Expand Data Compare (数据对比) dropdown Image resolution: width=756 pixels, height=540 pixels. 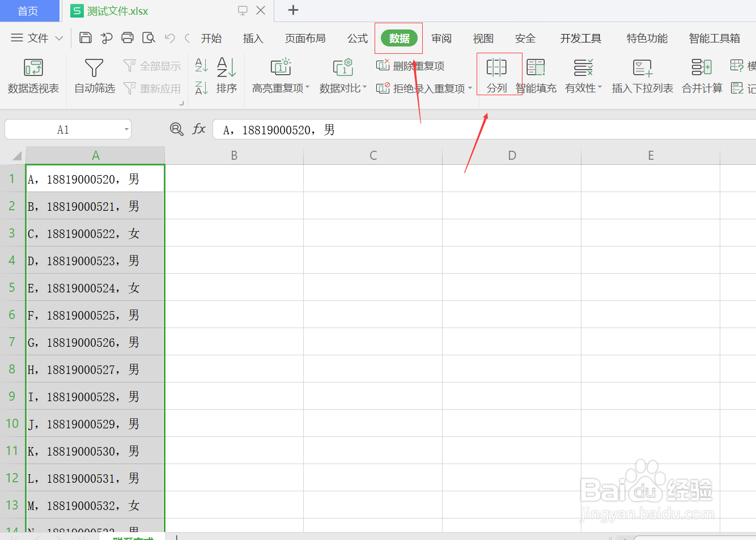tap(365, 88)
